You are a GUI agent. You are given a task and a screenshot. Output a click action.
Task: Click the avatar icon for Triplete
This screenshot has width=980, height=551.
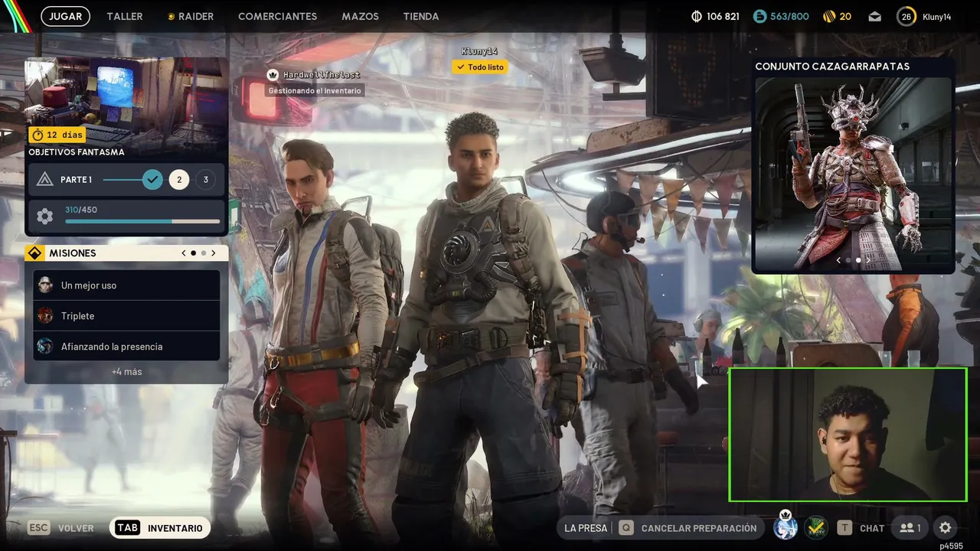pyautogui.click(x=45, y=316)
